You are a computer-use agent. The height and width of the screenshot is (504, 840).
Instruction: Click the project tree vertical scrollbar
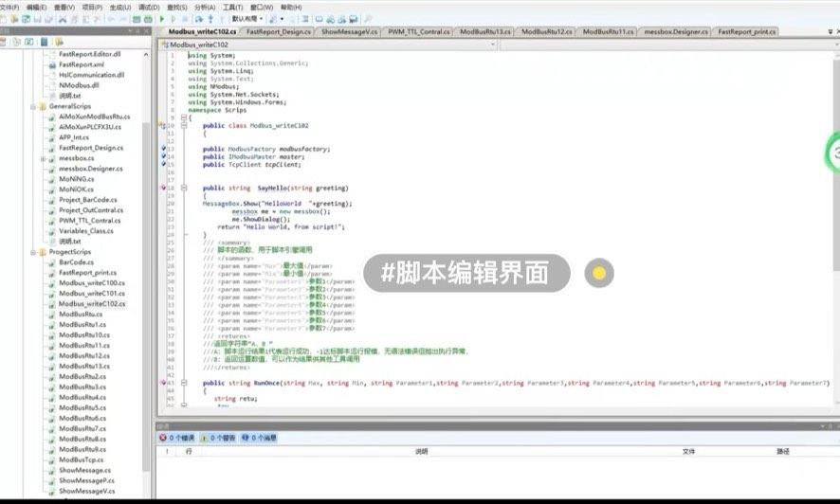coord(146,297)
